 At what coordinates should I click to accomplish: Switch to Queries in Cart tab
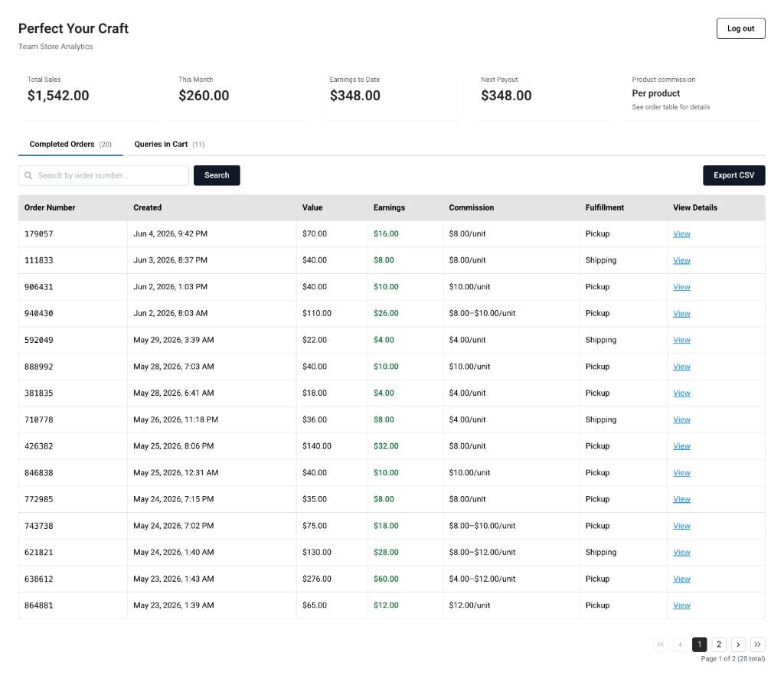[169, 145]
